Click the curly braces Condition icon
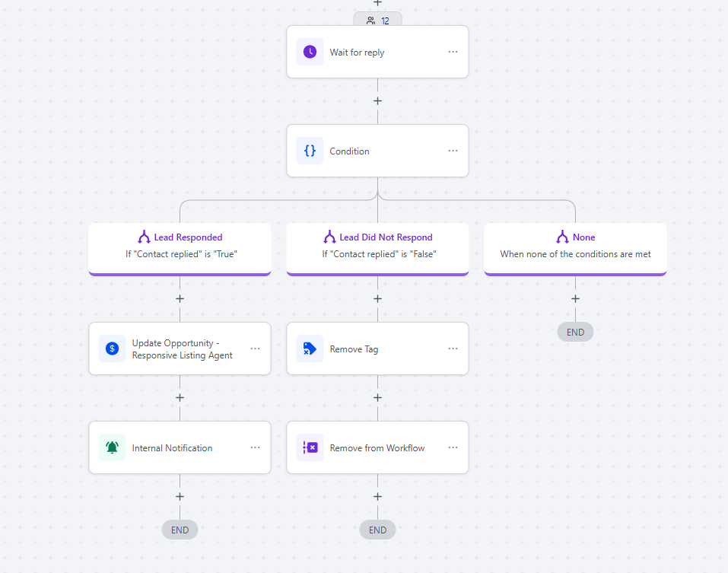 pos(310,151)
